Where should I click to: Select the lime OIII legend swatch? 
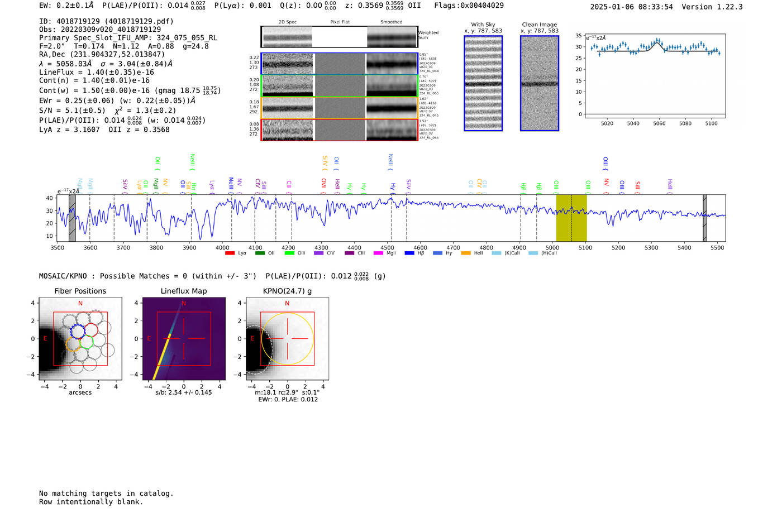pos(289,253)
